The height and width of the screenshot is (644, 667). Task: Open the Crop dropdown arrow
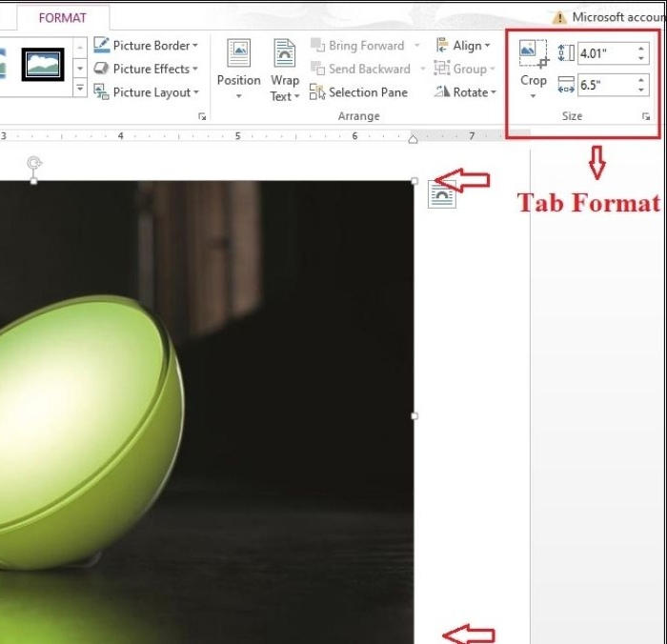coord(533,96)
